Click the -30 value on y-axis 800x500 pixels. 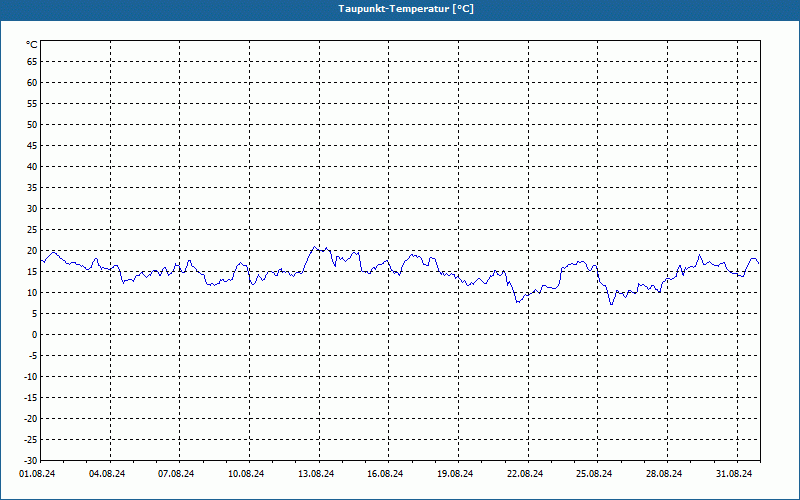click(30, 461)
